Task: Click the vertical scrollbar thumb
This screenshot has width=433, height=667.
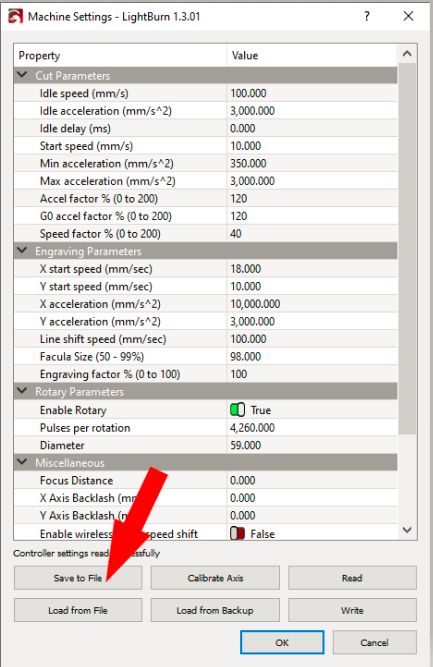Action: click(x=407, y=248)
